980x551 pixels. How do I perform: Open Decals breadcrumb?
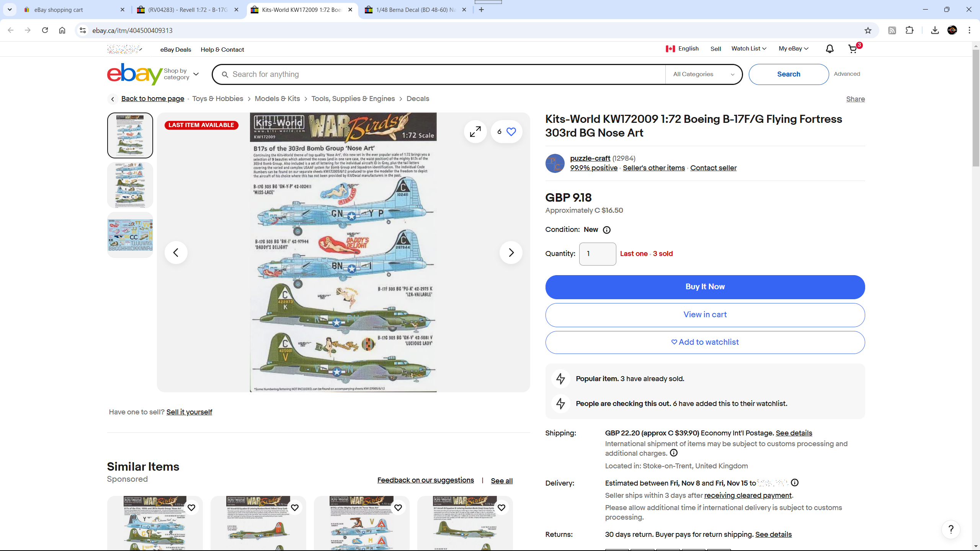418,99
